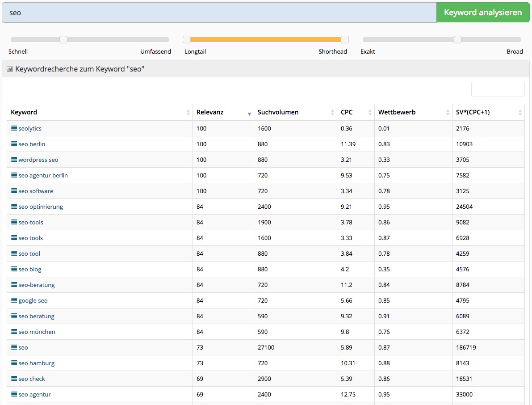Open the seo optimierung keyword link
This screenshot has height=405, width=532.
(x=41, y=207)
